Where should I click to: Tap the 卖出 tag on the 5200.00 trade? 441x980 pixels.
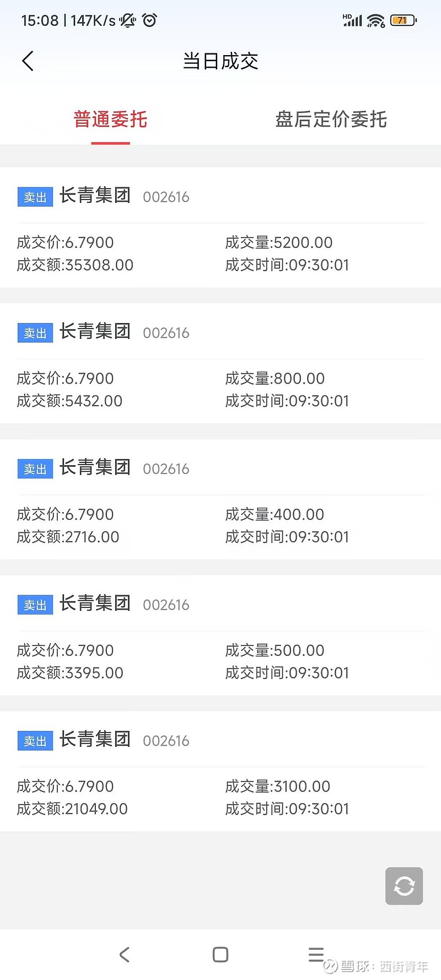(35, 197)
